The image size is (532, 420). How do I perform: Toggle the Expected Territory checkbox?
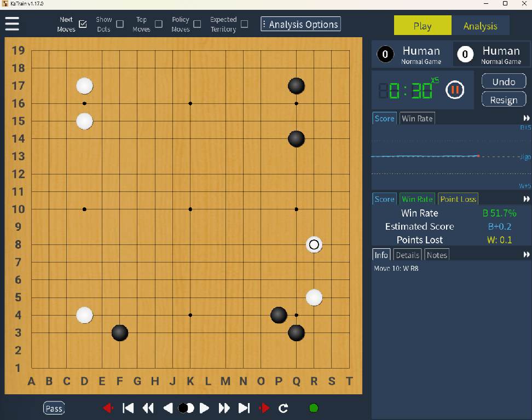(244, 24)
